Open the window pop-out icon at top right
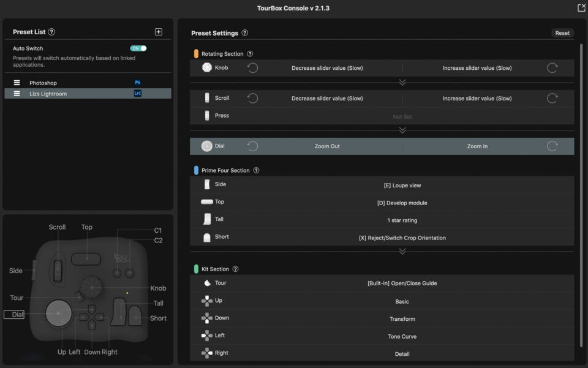 (x=581, y=8)
